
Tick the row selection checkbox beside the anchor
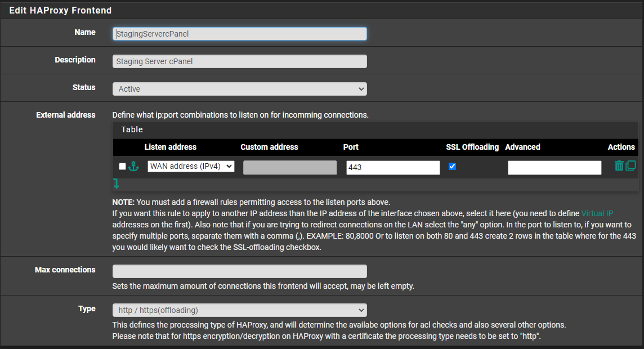pyautogui.click(x=122, y=166)
